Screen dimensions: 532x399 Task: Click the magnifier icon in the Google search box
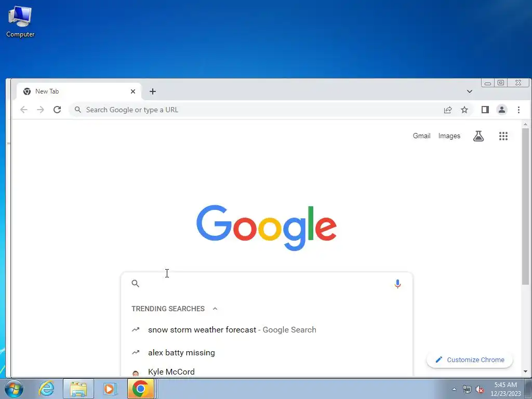point(136,284)
